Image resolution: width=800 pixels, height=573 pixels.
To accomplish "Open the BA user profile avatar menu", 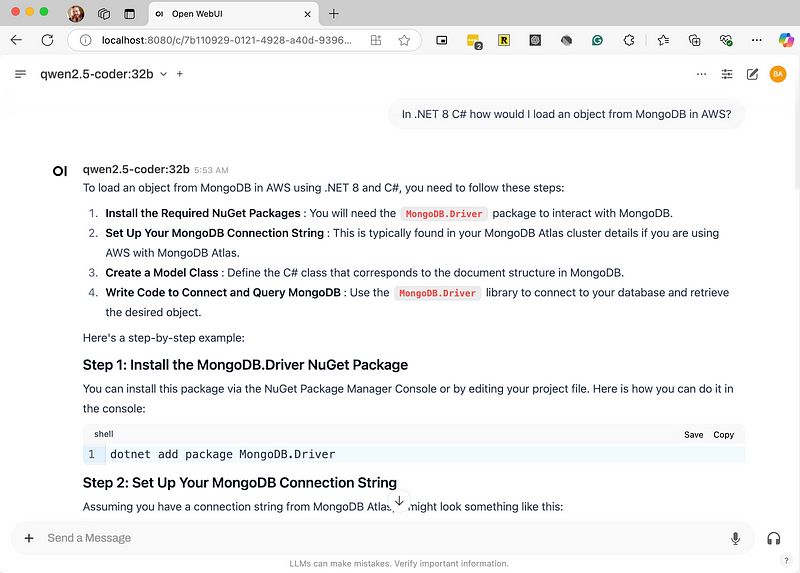I will tap(777, 74).
